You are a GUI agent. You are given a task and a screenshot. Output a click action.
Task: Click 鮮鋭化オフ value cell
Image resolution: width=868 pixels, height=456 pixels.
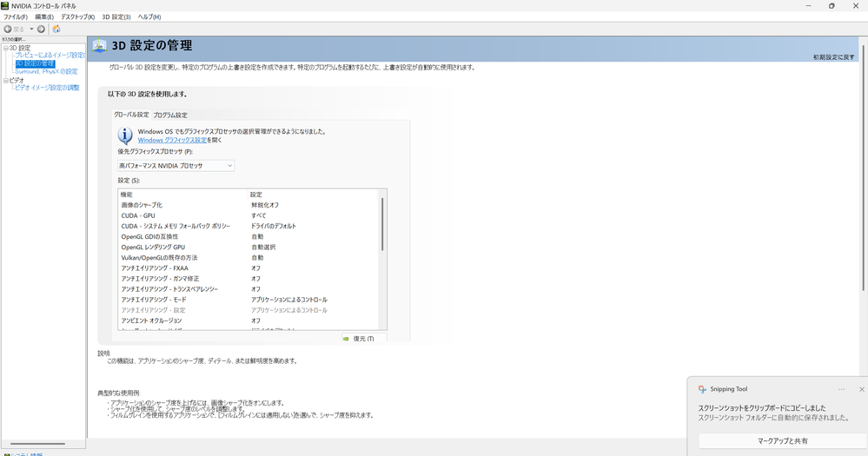pyautogui.click(x=265, y=205)
